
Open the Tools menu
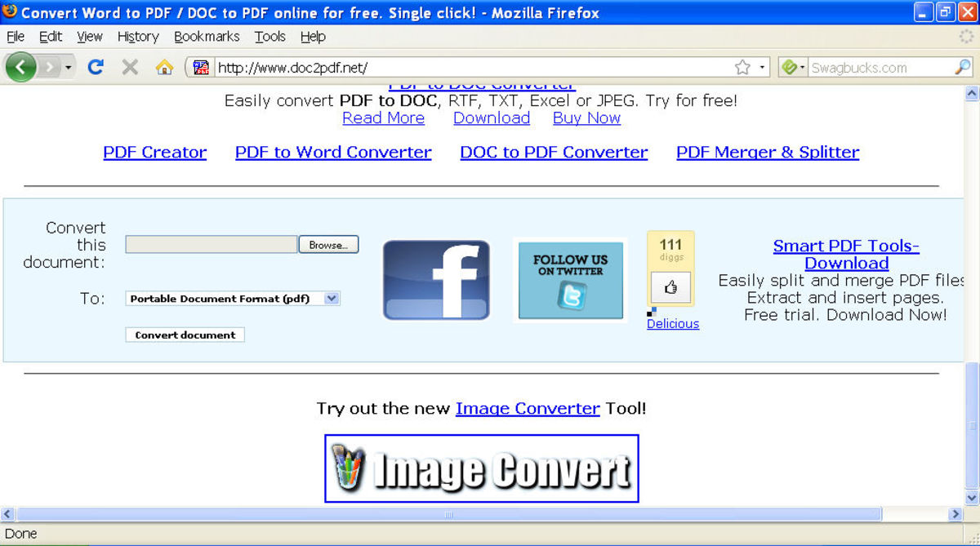269,36
